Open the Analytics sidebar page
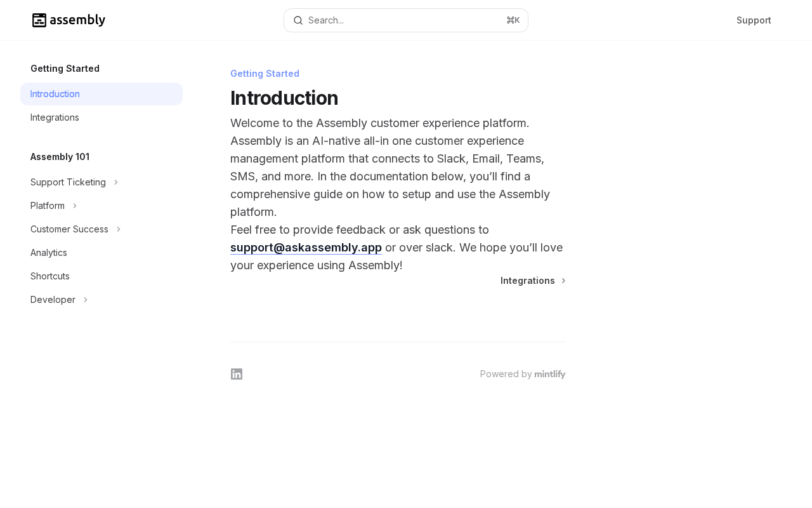Viewport: 812px width, 508px height. point(49,253)
